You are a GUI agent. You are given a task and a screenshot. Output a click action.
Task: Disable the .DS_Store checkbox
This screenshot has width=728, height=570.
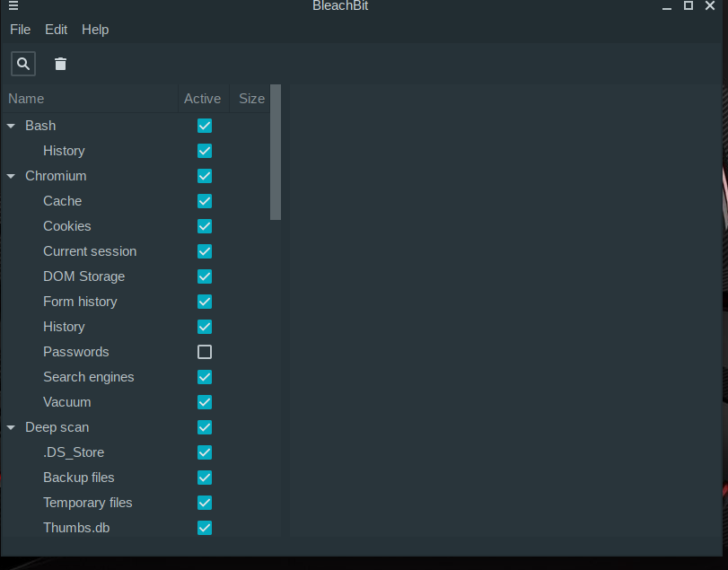205,452
